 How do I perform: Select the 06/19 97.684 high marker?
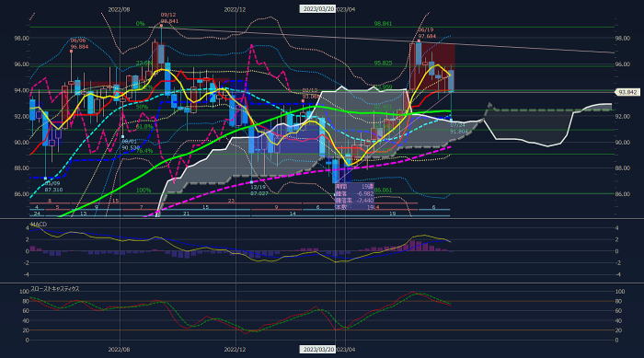(427, 33)
